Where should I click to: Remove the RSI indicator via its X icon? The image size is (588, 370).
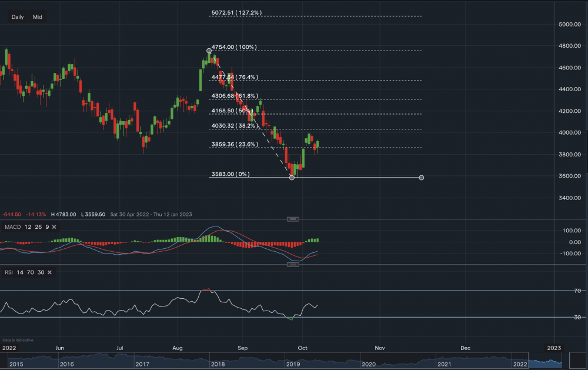49,272
